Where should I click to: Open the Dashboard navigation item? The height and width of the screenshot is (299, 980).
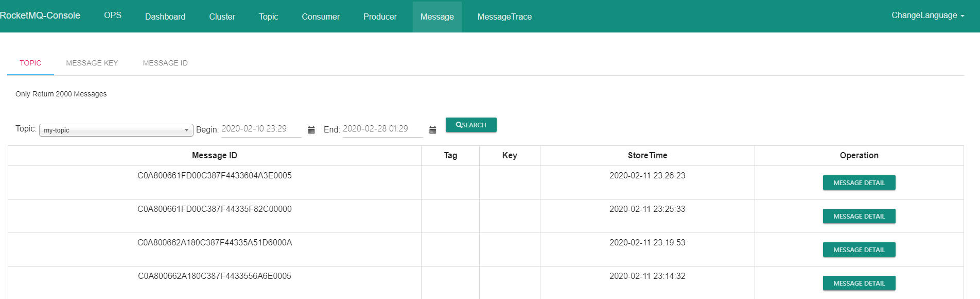165,16
